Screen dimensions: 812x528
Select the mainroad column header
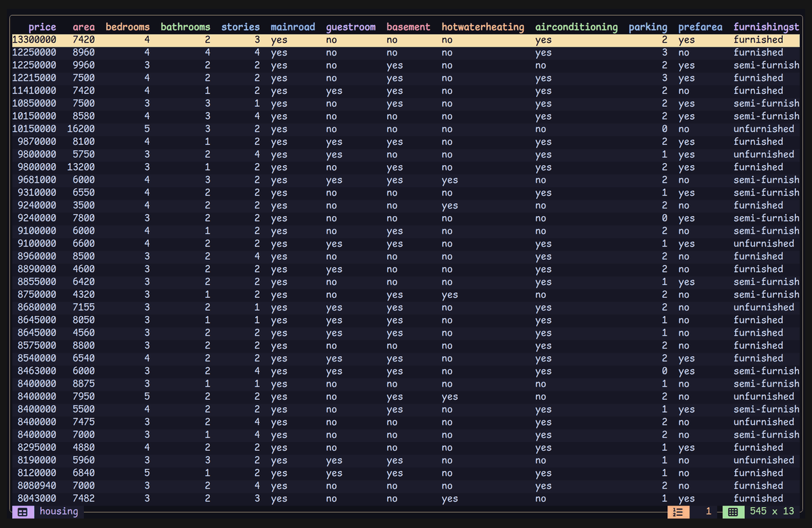pos(293,27)
